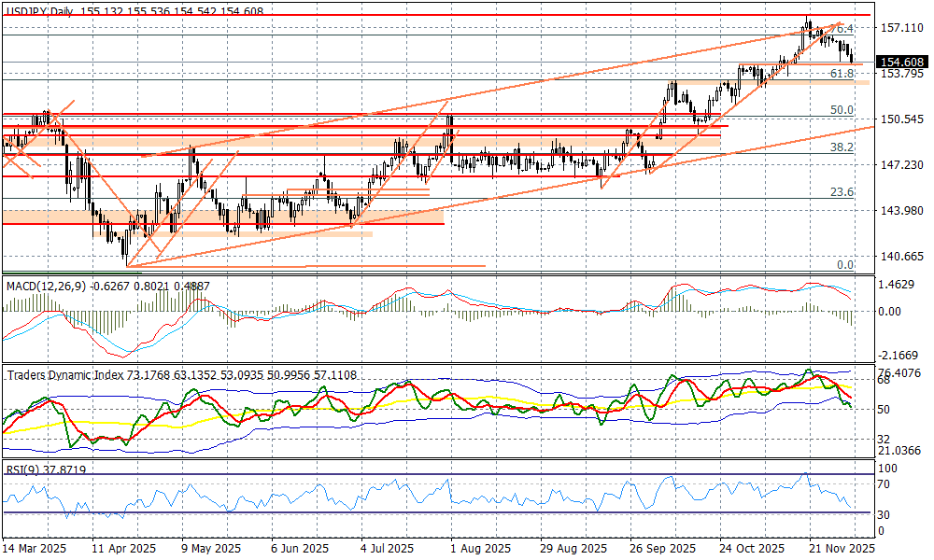Select the 140.665 price axis value
This screenshot has width=934, height=560.
click(x=900, y=256)
